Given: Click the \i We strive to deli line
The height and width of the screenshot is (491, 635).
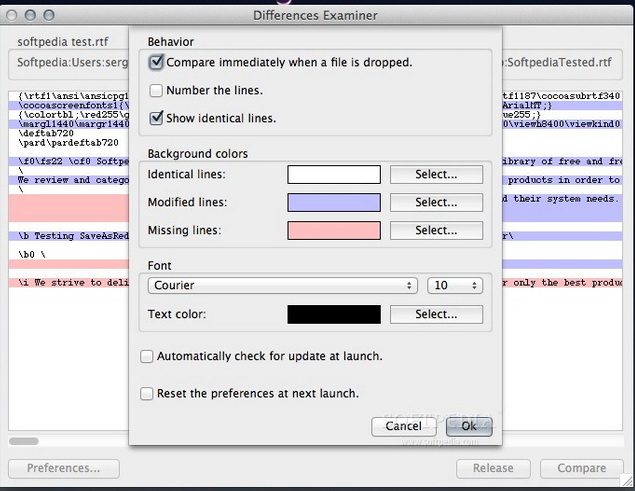Looking at the screenshot, I should 69,282.
